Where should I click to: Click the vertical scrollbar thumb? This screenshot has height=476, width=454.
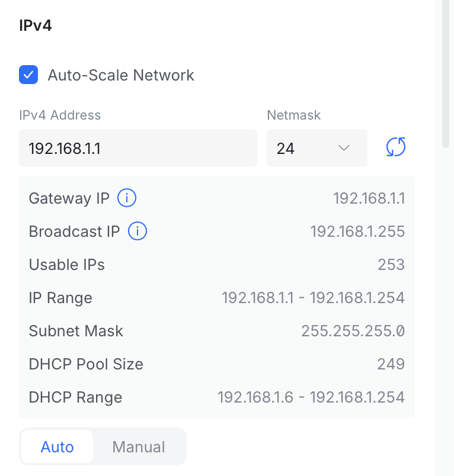[446, 73]
